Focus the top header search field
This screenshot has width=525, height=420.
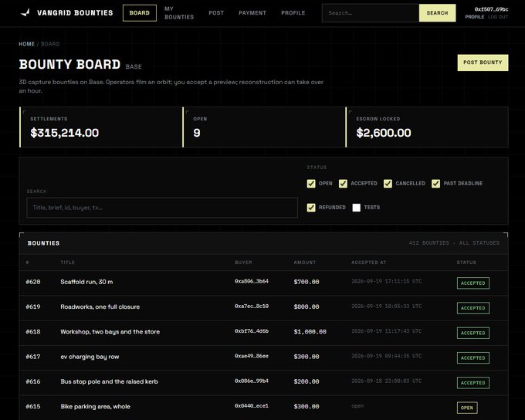click(x=371, y=13)
